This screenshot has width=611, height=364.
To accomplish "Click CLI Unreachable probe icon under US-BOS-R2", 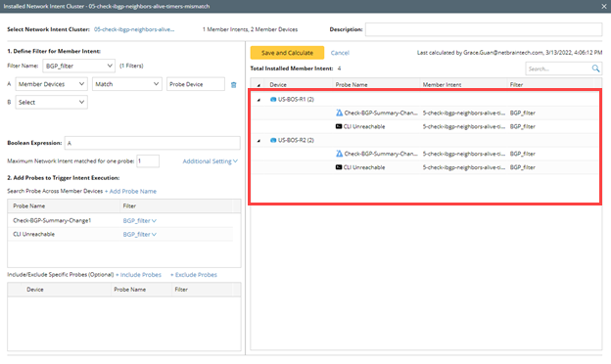I will [x=339, y=167].
